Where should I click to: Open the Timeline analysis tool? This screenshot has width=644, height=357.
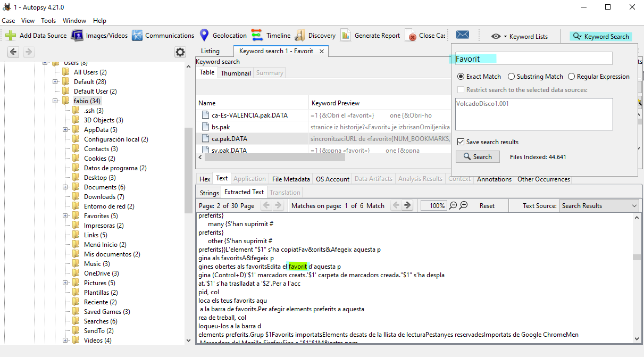click(x=257, y=36)
